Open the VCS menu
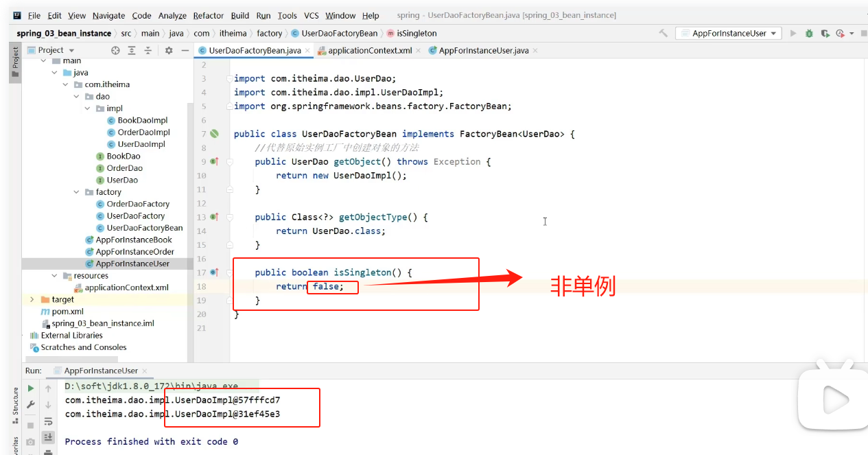This screenshot has width=868, height=455. [312, 15]
